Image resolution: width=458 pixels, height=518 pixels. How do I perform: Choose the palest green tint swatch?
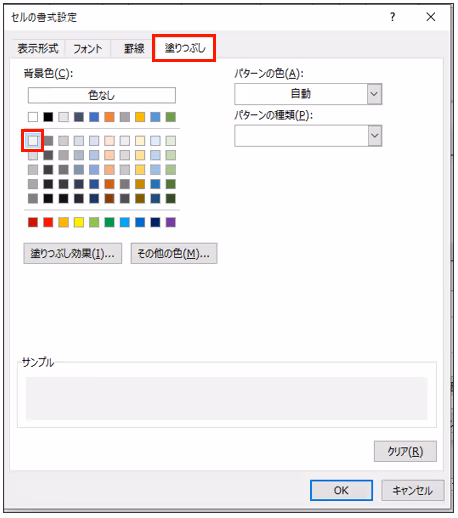171,141
